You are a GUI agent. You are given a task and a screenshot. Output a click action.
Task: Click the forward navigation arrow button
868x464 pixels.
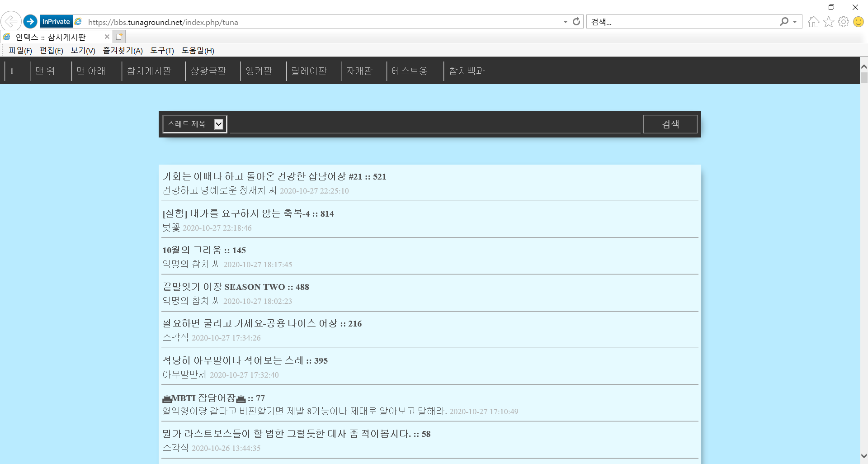[30, 21]
